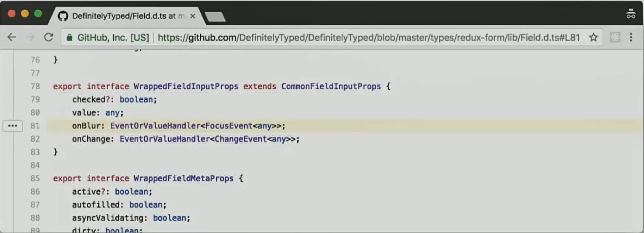Click line number 82

point(35,139)
